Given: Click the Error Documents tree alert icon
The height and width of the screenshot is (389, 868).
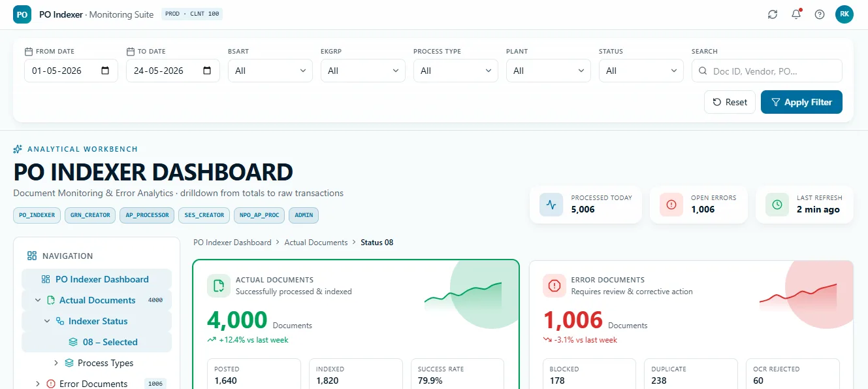Looking at the screenshot, I should point(50,384).
